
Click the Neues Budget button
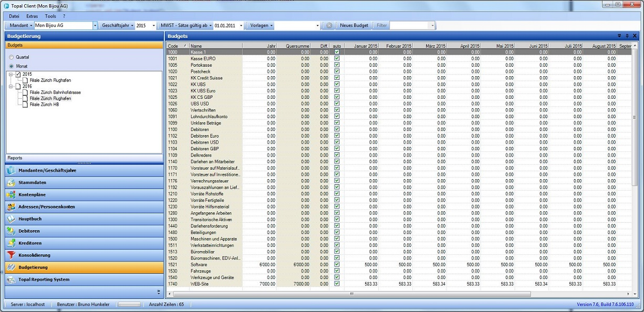pyautogui.click(x=354, y=25)
